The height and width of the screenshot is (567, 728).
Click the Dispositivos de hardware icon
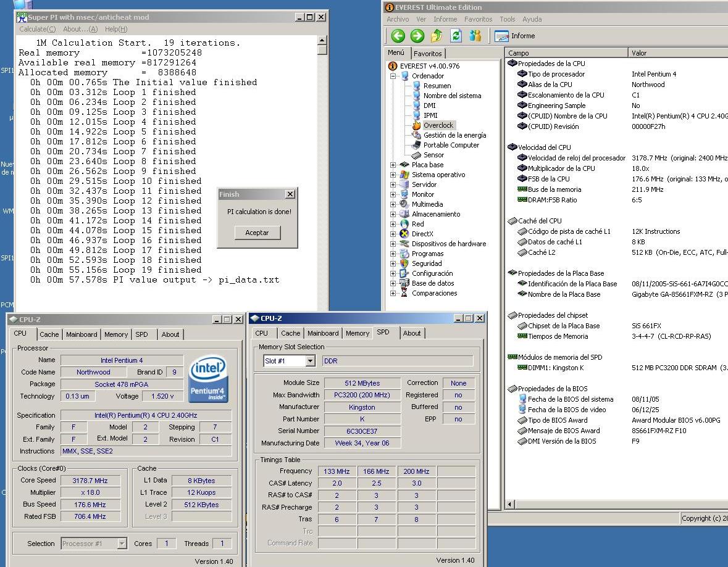point(404,244)
